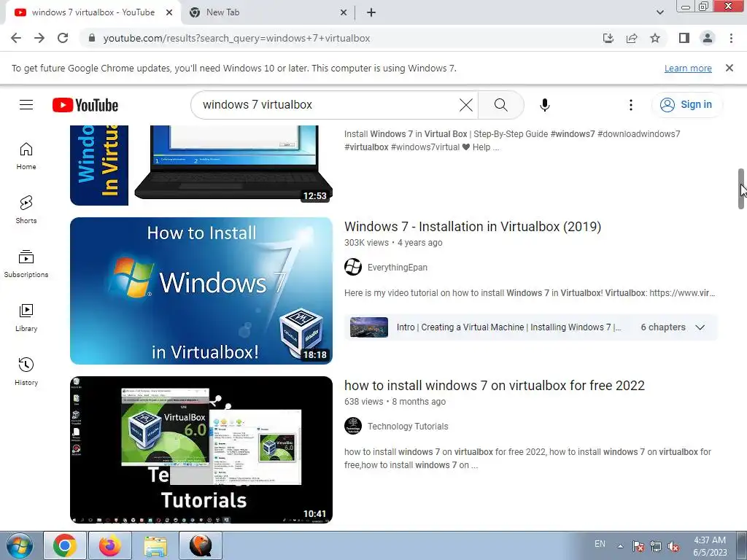Image resolution: width=747 pixels, height=560 pixels.
Task: Open the 12:53 Install Windows 7 thumbnail
Action: 201,166
